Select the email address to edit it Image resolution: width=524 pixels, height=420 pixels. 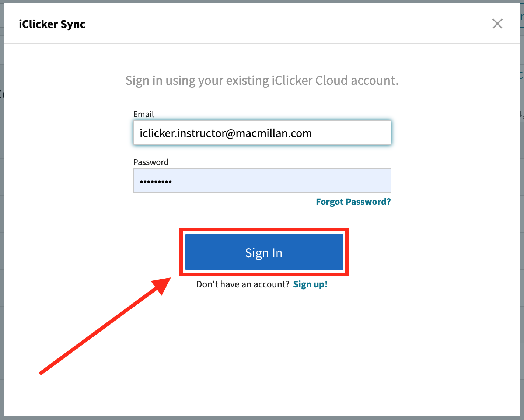225,133
